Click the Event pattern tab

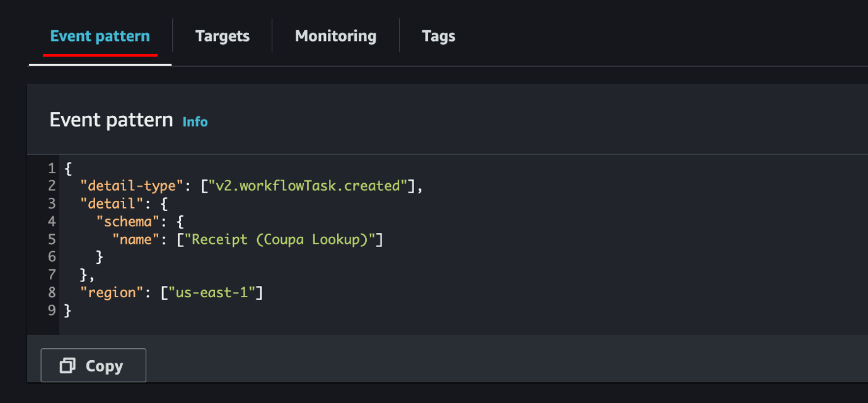[100, 37]
